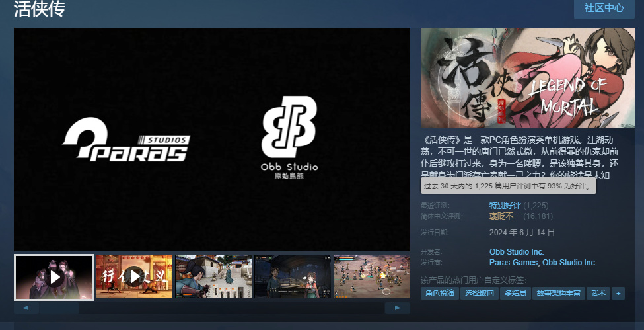Screen dimensions: 644x330
Task: Select the 角色扮演 tag
Action: [x=440, y=294]
